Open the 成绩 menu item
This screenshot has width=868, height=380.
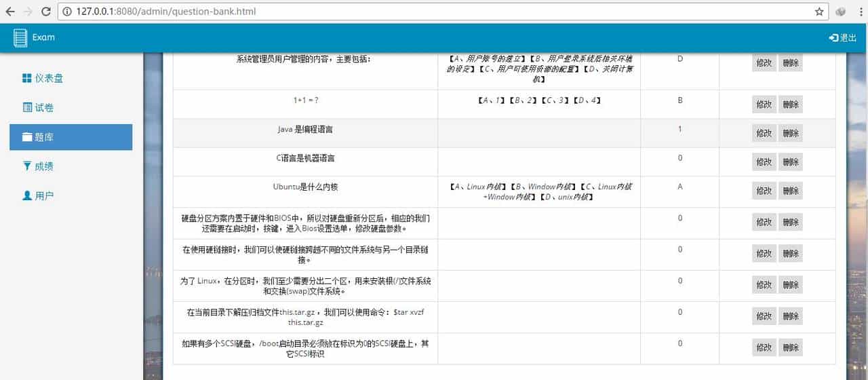point(71,166)
